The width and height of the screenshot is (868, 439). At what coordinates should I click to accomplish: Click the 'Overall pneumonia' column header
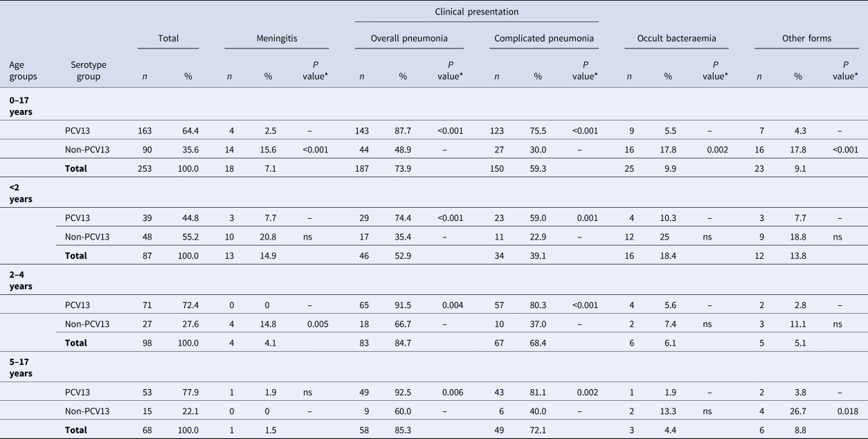(408, 39)
